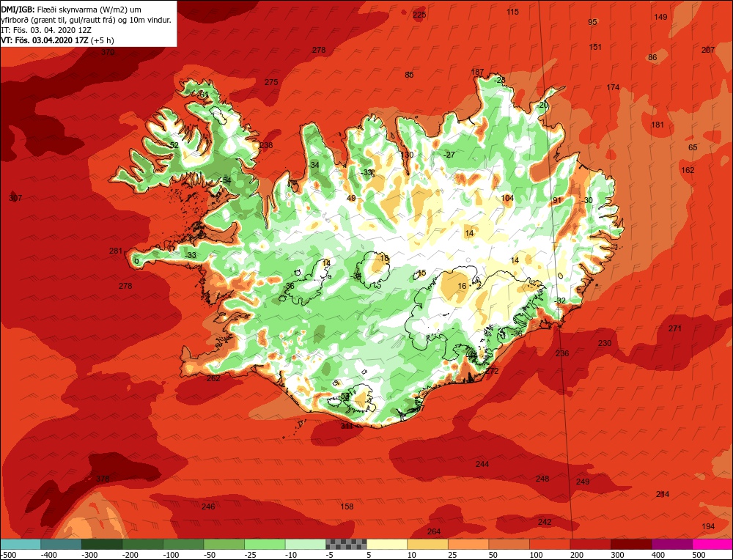Viewport: 733px width, 560px height.
Task: Click the map value 272
Action: (492, 371)
